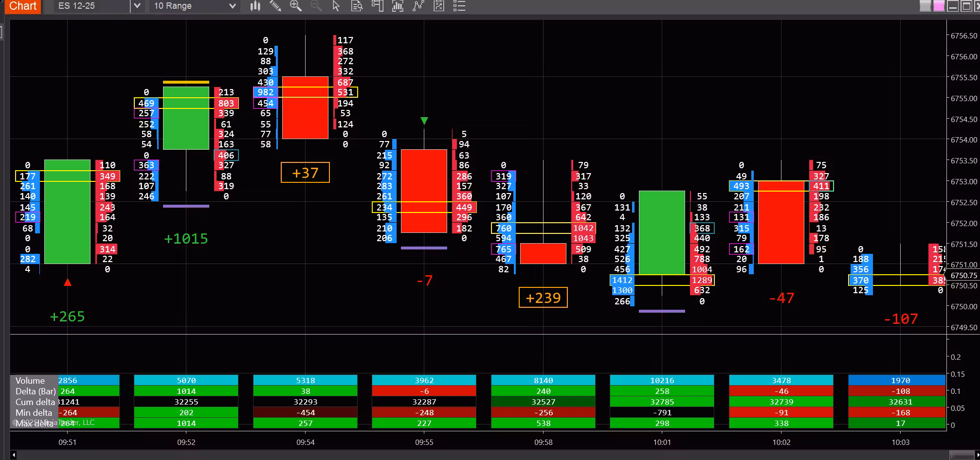The image size is (980, 460).
Task: Open the properties list icon
Action: coord(459,6)
